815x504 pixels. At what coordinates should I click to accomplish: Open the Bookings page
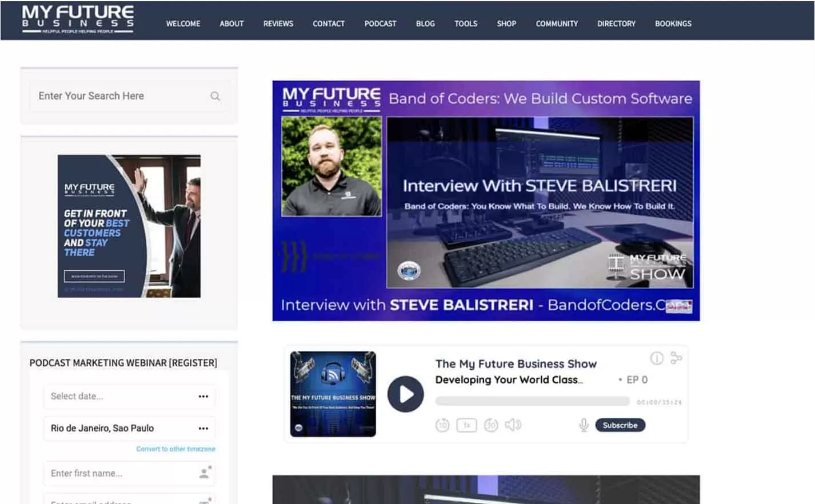(673, 23)
